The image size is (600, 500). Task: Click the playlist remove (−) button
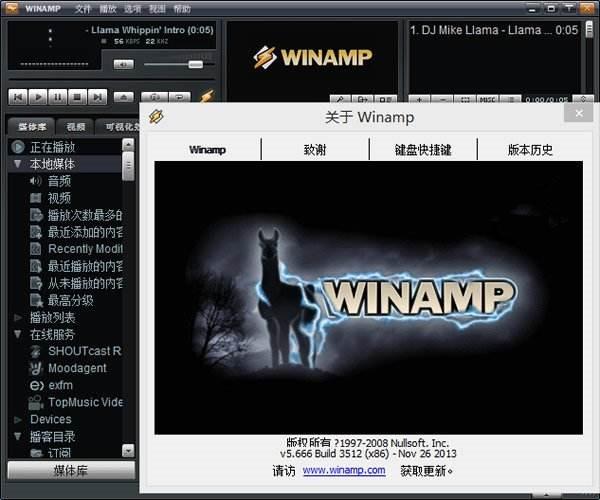tap(442, 99)
